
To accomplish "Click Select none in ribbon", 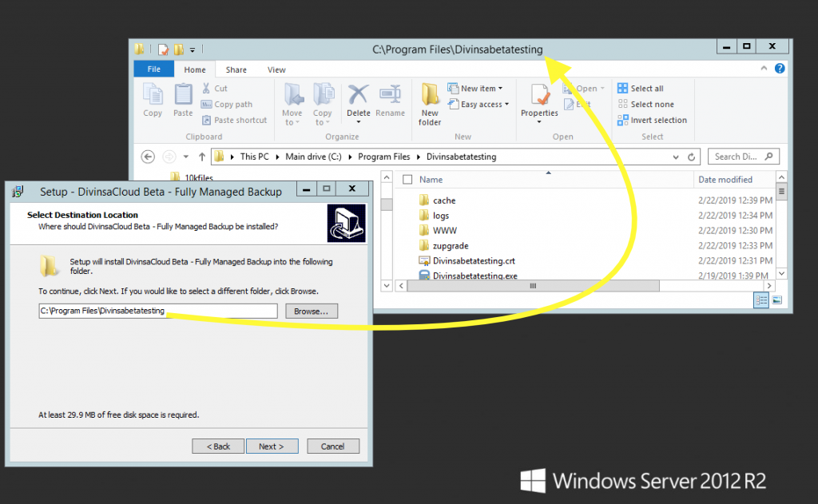I will (645, 105).
